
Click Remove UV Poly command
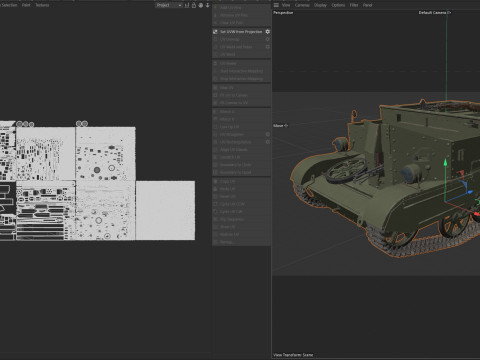point(241,15)
